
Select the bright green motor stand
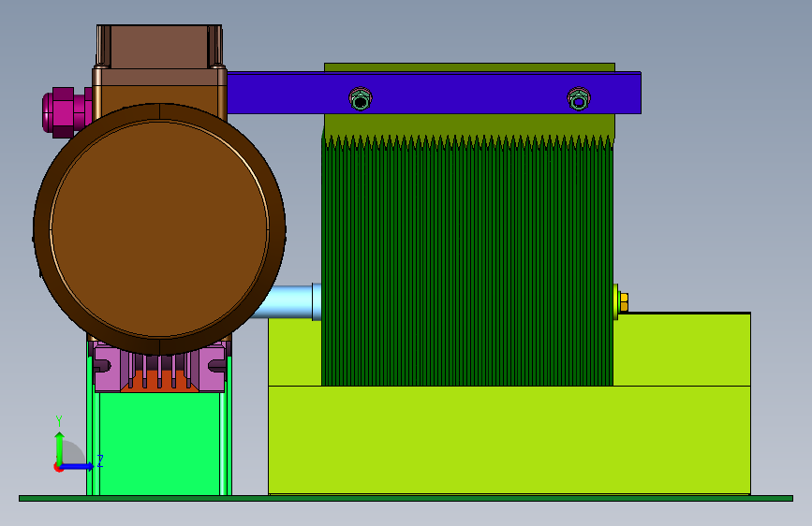(x=159, y=443)
